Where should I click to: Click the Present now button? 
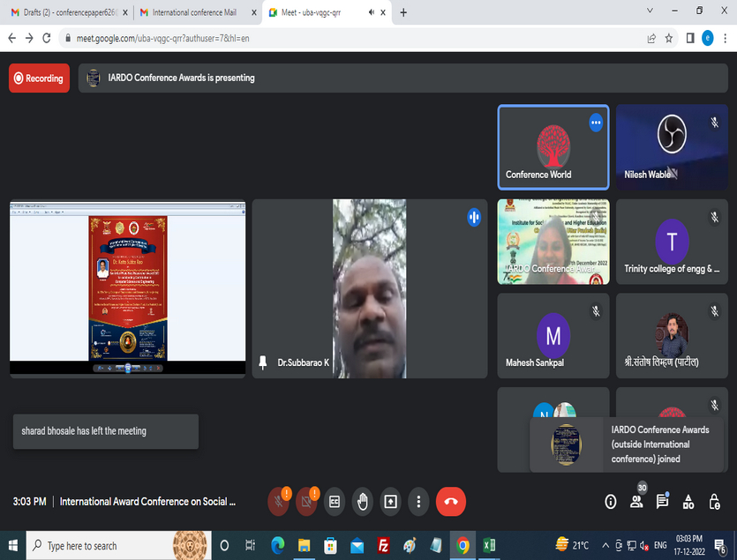[391, 502]
